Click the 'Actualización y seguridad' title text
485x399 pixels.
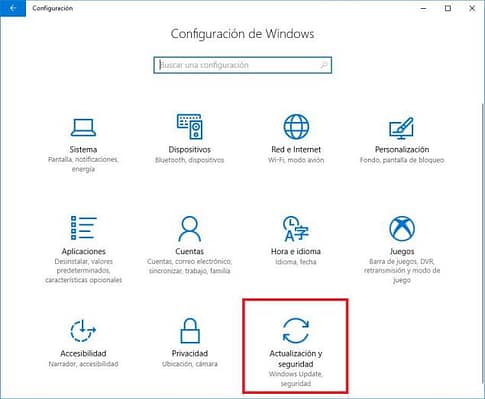[x=296, y=358]
